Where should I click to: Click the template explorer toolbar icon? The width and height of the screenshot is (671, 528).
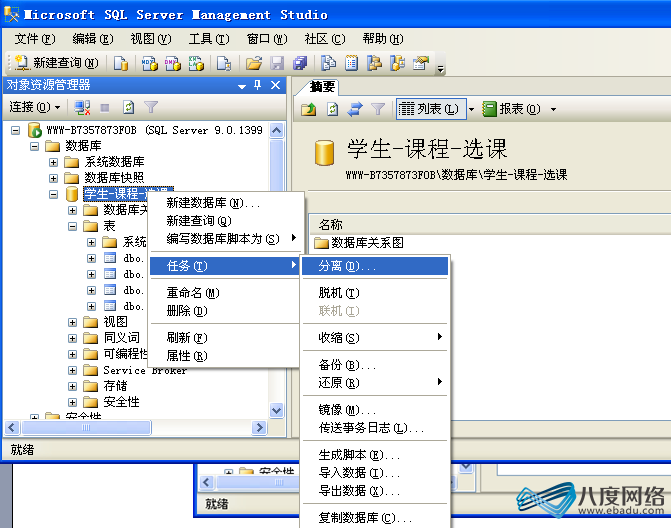pos(398,63)
